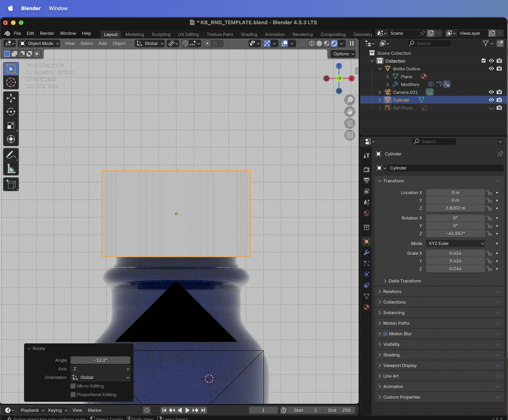
Task: Open rotation Mode XYZ Euler dropdown
Action: (x=455, y=243)
